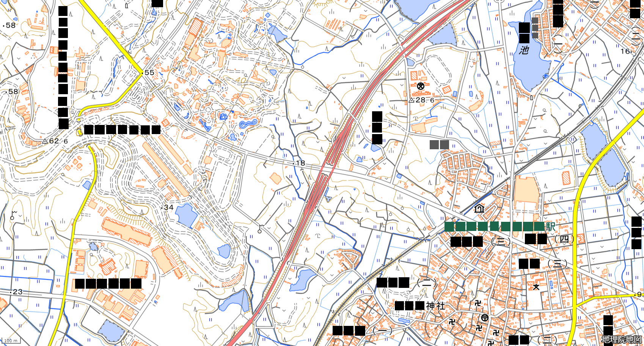
Task: Click the elevation point labeled 16
Action: coord(631,52)
